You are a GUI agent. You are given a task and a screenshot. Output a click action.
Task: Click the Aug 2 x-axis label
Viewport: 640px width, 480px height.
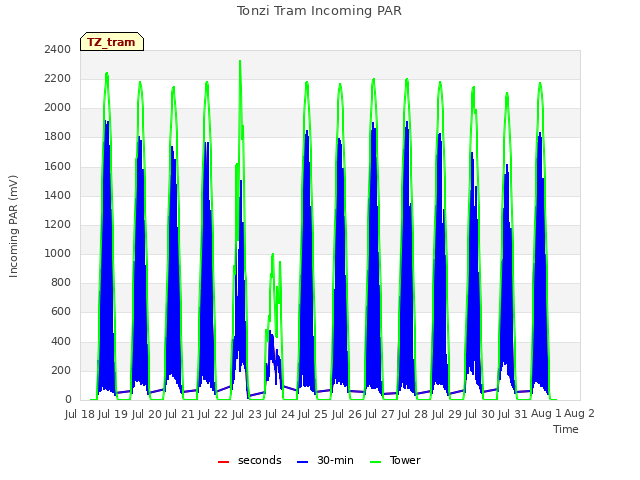(x=580, y=414)
